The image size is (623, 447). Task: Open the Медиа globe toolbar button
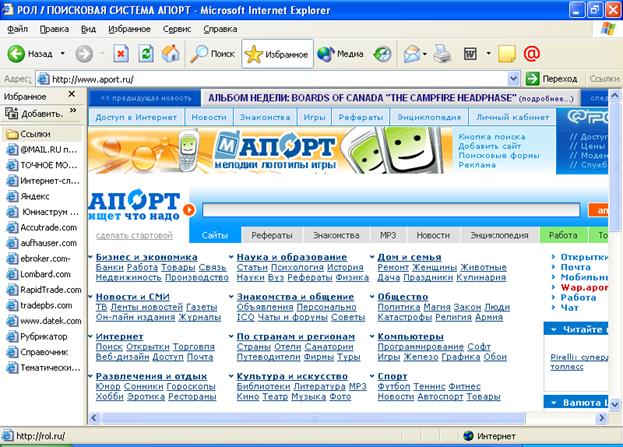pos(341,54)
